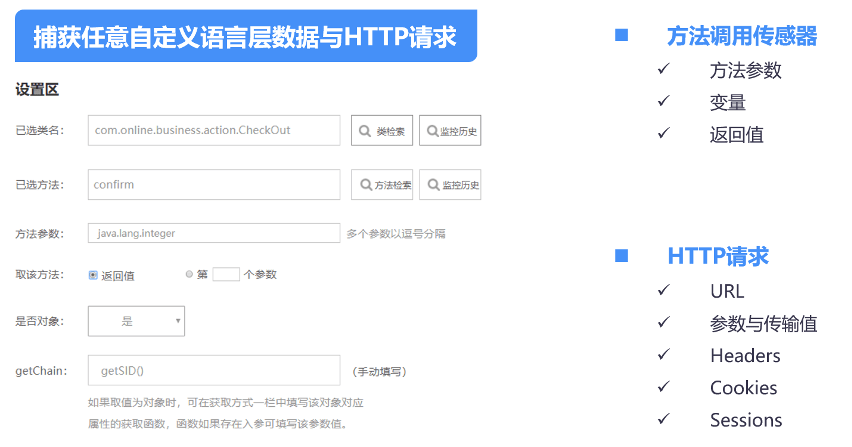Click the 已选类名 label

click(x=40, y=130)
